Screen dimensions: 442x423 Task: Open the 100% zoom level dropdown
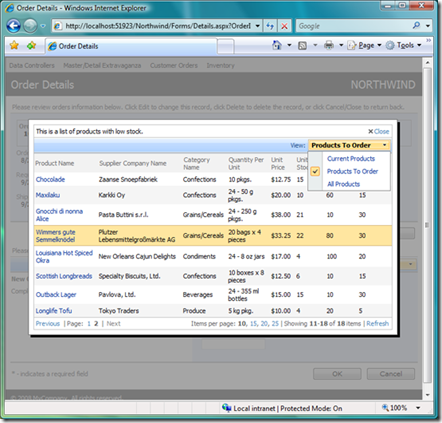click(418, 408)
